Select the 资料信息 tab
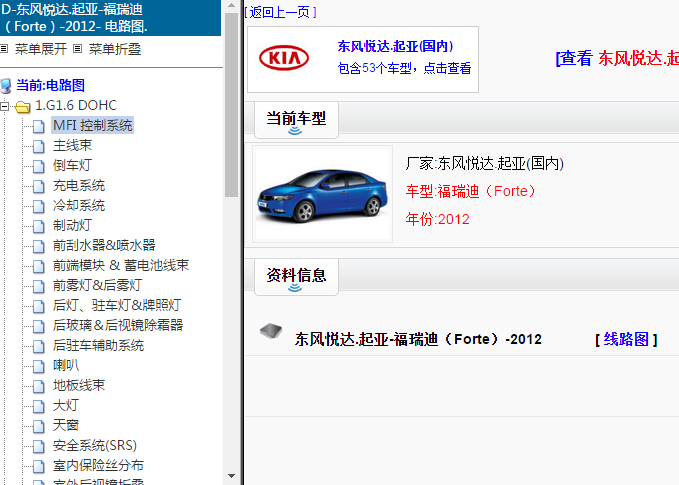 [x=296, y=277]
